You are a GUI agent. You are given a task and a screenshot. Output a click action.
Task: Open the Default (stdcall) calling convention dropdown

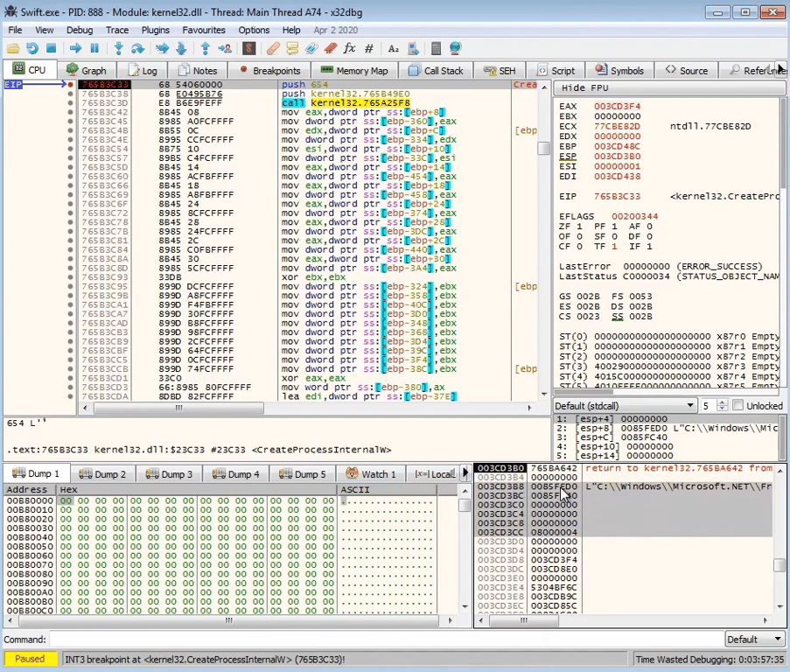tap(626, 406)
